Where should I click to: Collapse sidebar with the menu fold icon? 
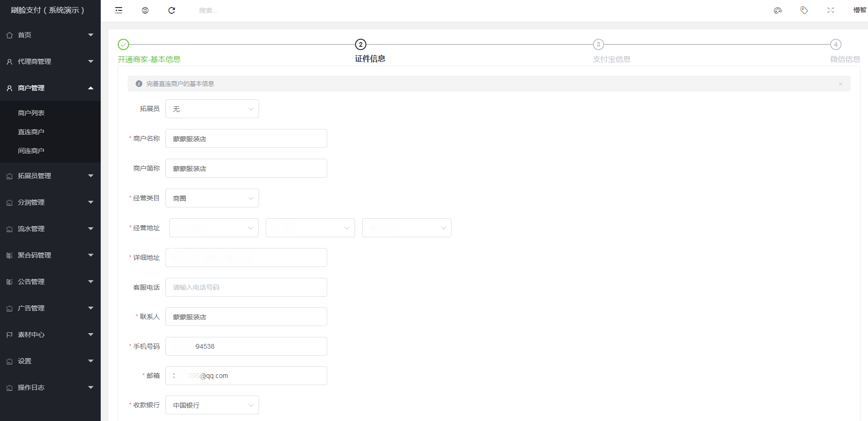[x=119, y=10]
